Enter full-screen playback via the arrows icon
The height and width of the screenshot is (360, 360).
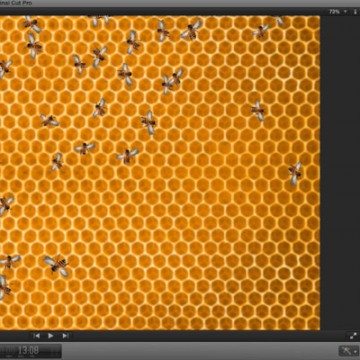353,336
